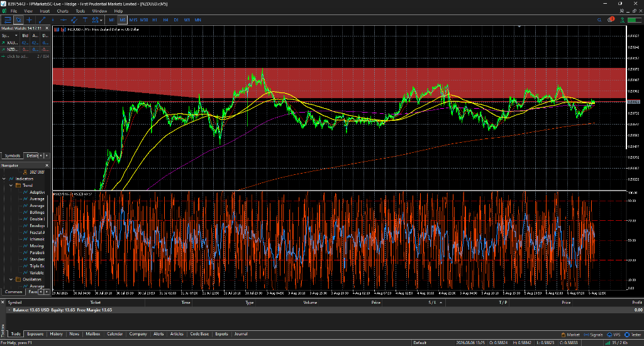
Task: Click the shapes objects tool icon
Action: click(96, 20)
